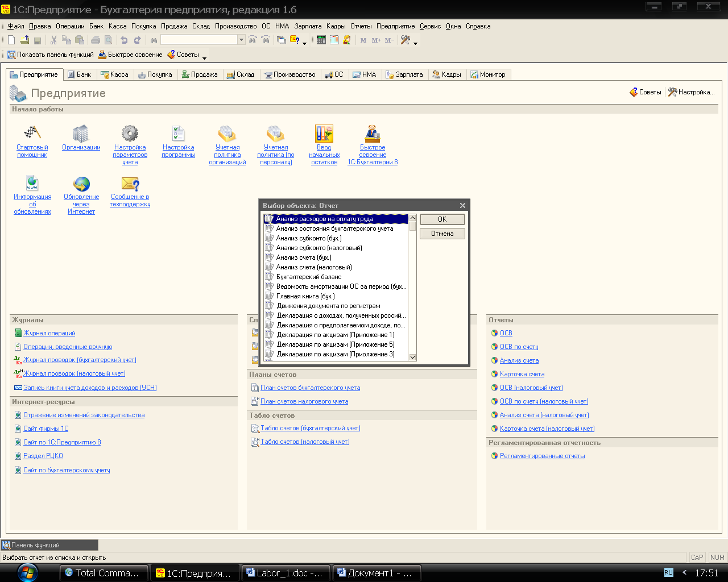This screenshot has width=728, height=582.
Task: Switch to Total Commander in taskbar
Action: point(104,573)
